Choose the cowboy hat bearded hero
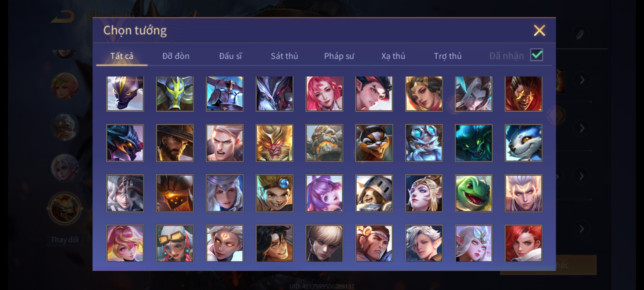644x290 pixels. click(x=175, y=143)
